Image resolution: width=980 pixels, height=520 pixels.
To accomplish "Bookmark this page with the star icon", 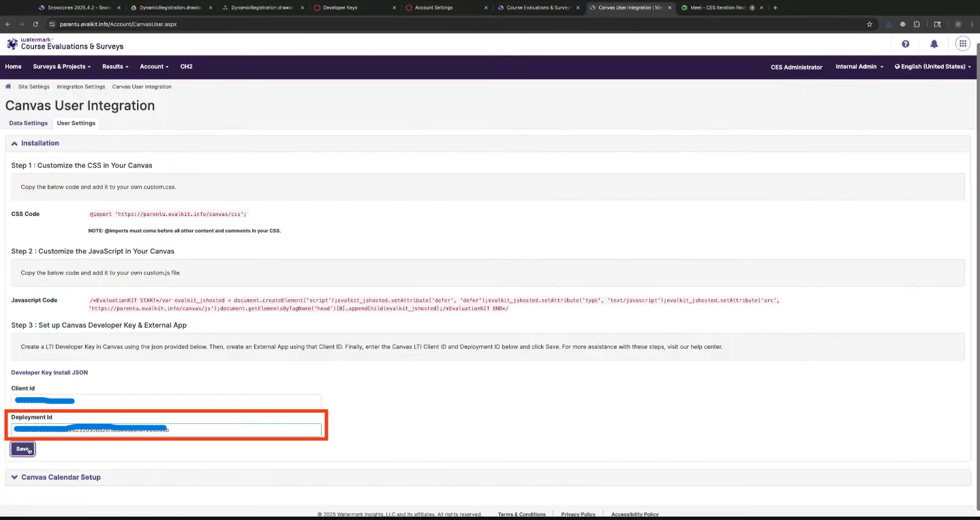I will 869,24.
